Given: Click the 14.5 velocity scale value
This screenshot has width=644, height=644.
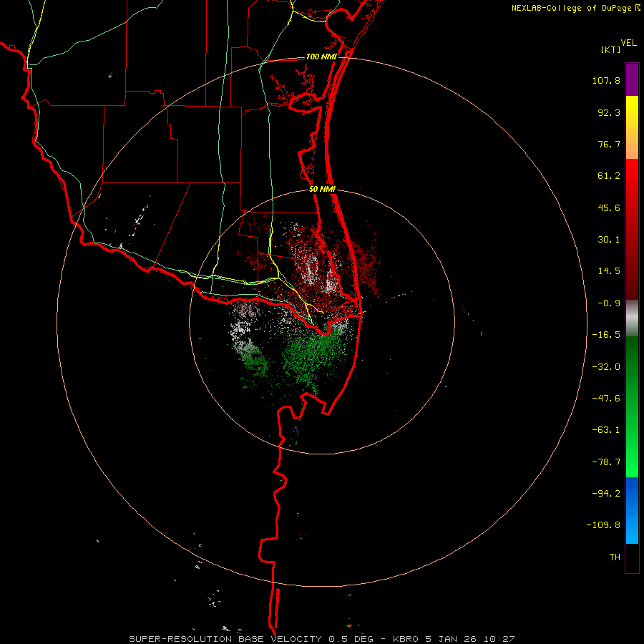Looking at the screenshot, I should (x=609, y=271).
